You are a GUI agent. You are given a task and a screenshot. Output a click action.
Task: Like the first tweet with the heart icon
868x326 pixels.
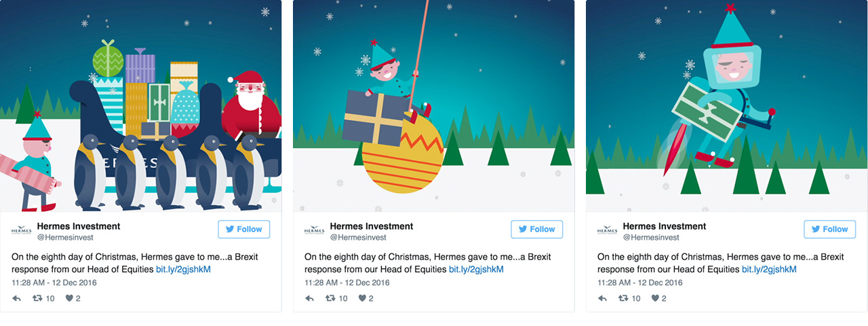pos(69,298)
